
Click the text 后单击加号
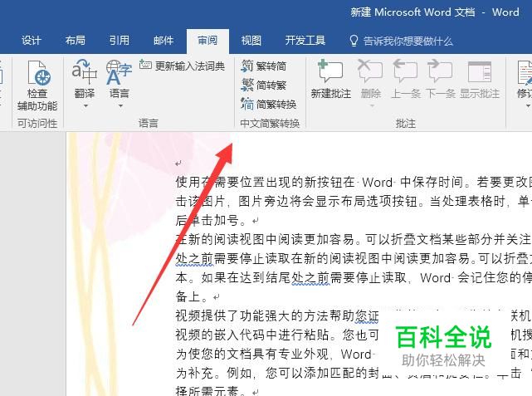(x=207, y=221)
